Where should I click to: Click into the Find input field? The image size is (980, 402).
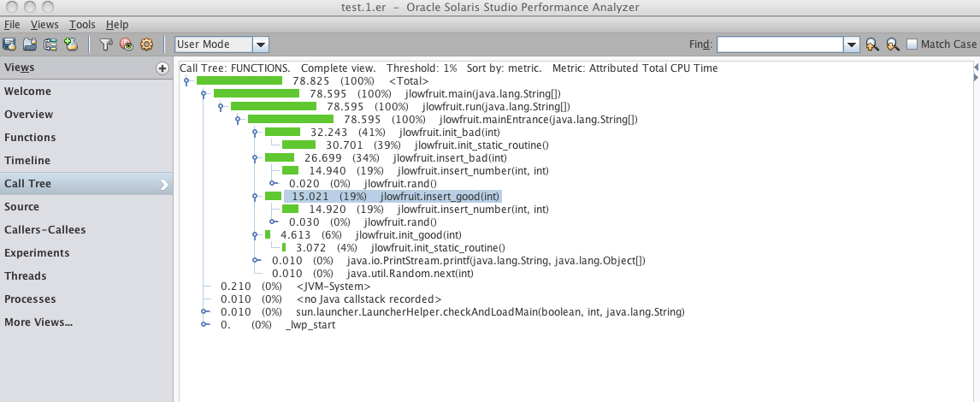coord(780,44)
